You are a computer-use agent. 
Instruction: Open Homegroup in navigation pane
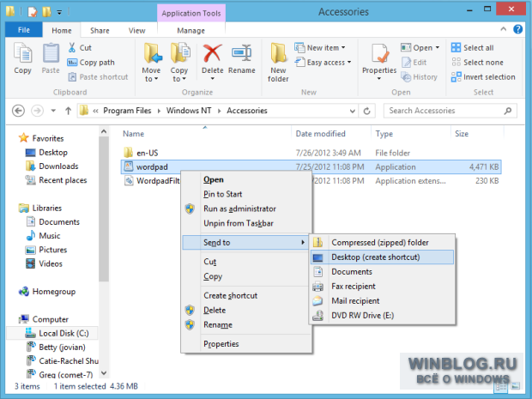[47, 292]
